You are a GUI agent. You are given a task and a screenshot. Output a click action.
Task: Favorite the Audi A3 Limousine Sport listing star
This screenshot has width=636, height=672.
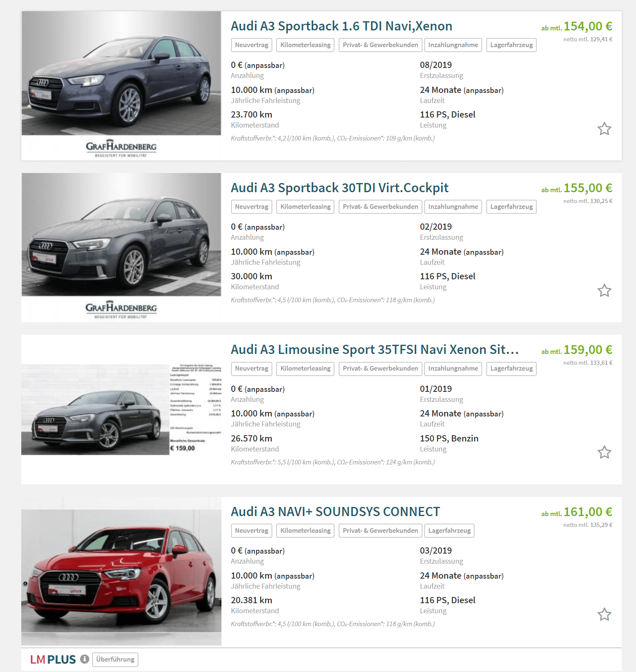[604, 452]
